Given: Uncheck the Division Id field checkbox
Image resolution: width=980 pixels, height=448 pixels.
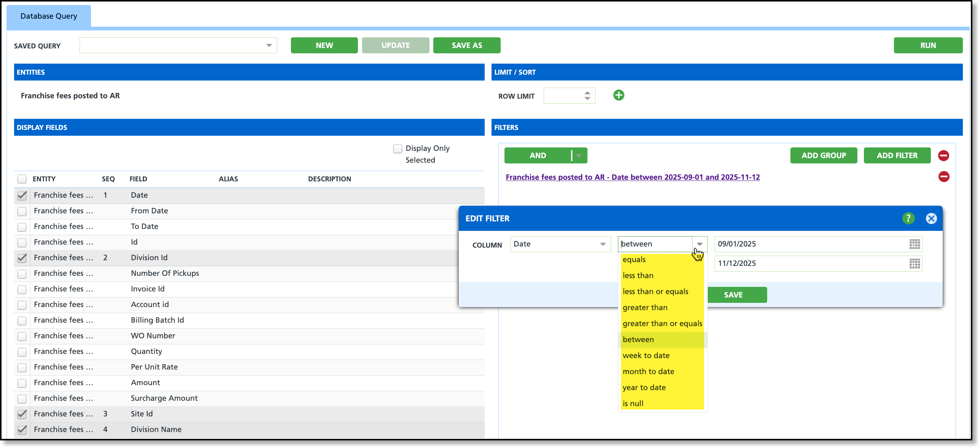Looking at the screenshot, I should pos(22,258).
